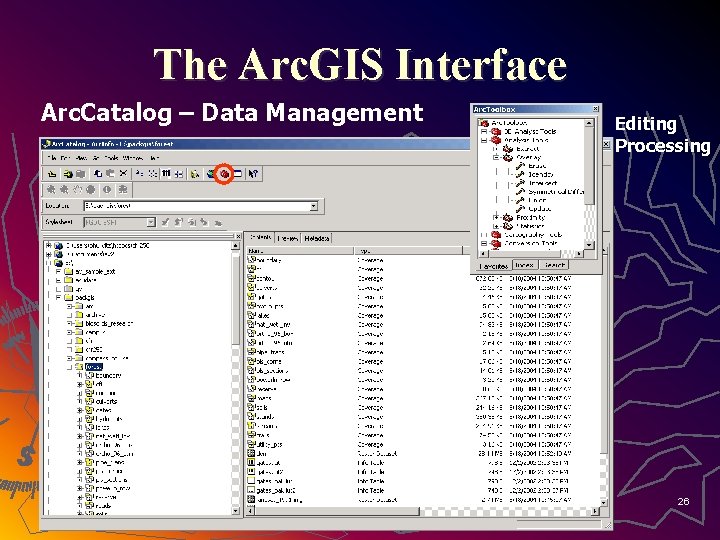Click the Import Metadata icon
Screen dimensions: 720x540
click(x=204, y=222)
